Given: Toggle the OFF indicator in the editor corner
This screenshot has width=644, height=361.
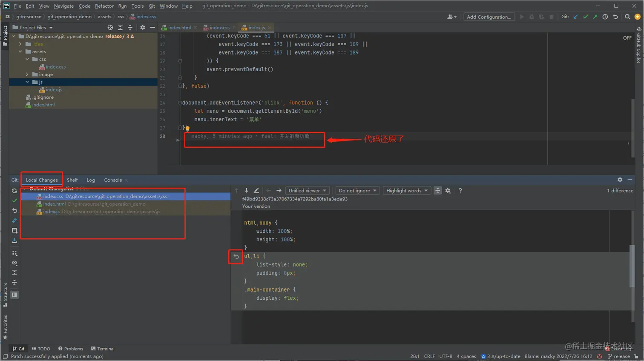Looking at the screenshot, I should 627,38.
